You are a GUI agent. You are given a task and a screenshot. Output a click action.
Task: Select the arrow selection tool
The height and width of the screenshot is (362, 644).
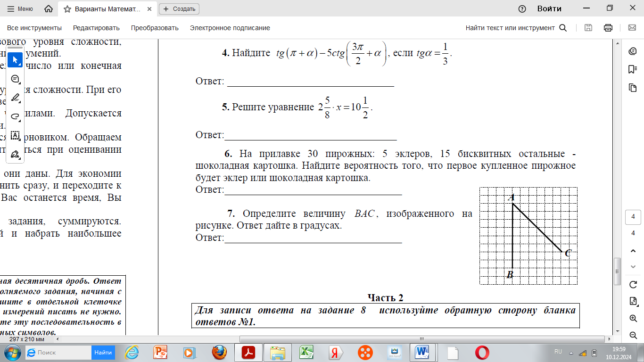(15, 60)
